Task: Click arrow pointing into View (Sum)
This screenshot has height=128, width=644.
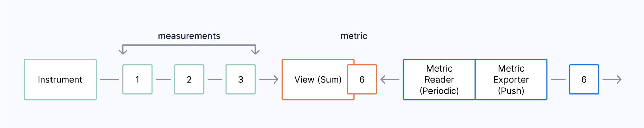Action: coord(269,79)
